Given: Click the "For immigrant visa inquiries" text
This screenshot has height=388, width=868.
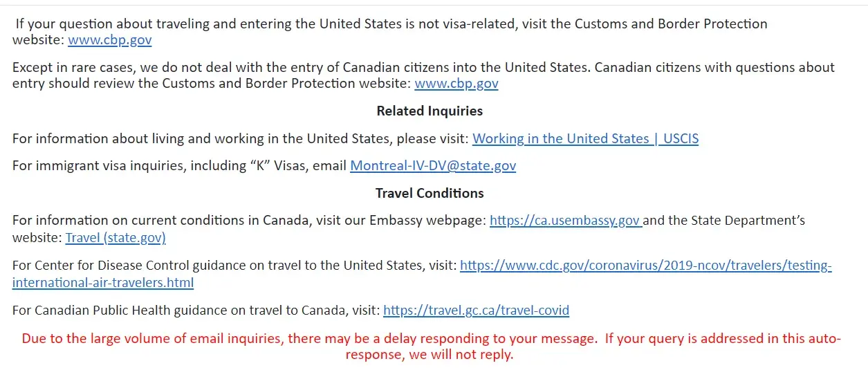Looking at the screenshot, I should [x=97, y=166].
